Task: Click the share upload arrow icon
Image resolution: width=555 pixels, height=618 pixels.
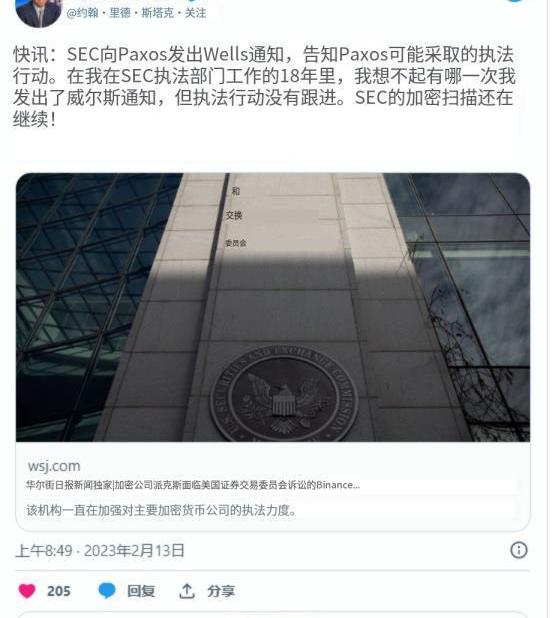Action: point(187,591)
